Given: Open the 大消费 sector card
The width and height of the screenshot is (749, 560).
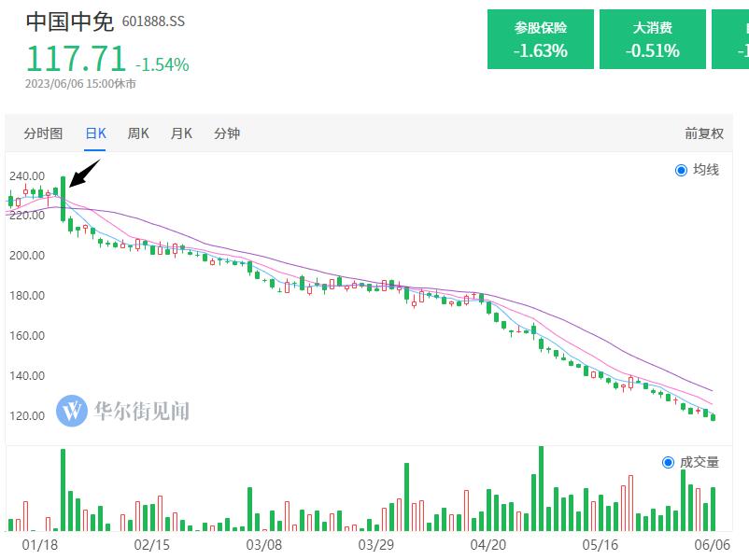Looking at the screenshot, I should 653,39.
